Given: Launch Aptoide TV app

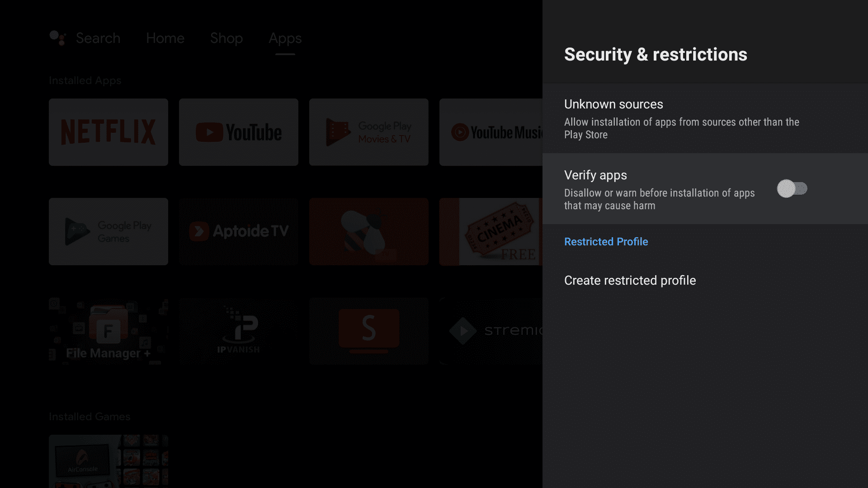Looking at the screenshot, I should [x=238, y=231].
